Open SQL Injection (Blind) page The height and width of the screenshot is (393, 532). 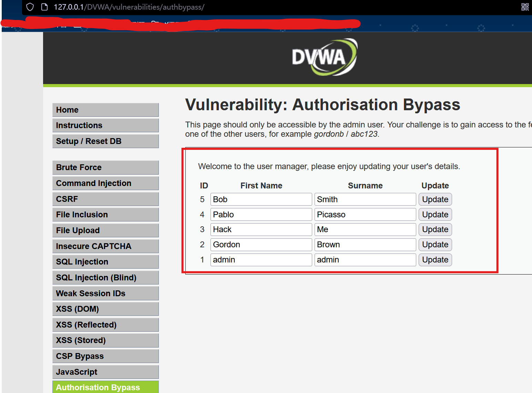[105, 278]
